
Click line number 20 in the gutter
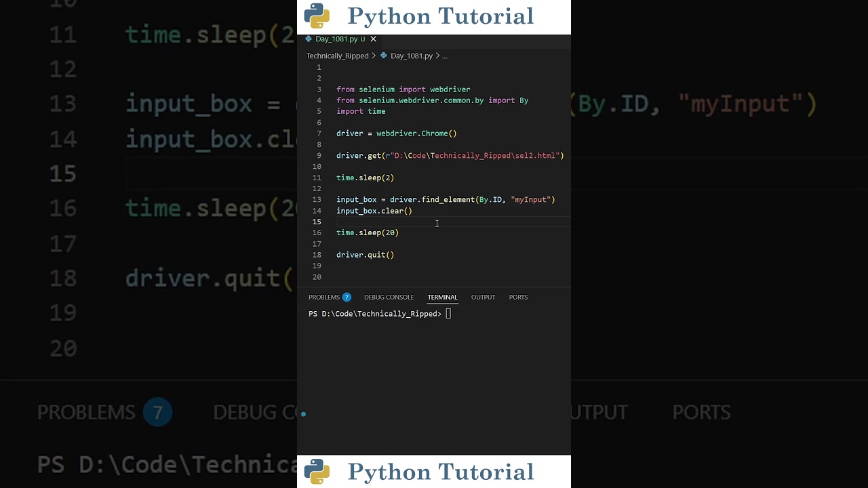pyautogui.click(x=317, y=277)
